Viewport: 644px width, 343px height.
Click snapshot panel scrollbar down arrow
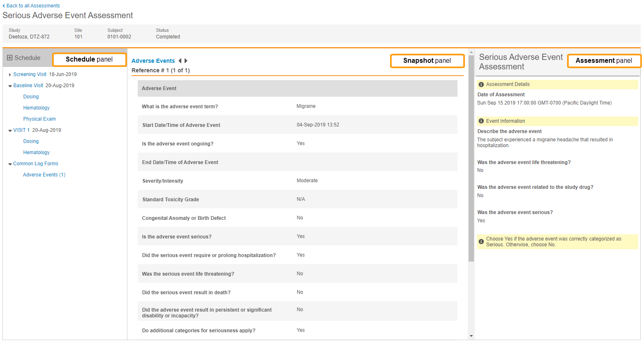click(x=471, y=336)
